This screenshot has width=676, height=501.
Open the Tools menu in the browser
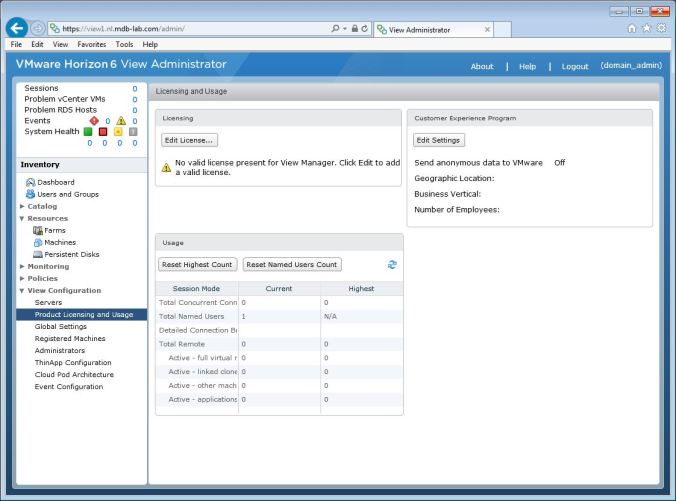[x=125, y=45]
